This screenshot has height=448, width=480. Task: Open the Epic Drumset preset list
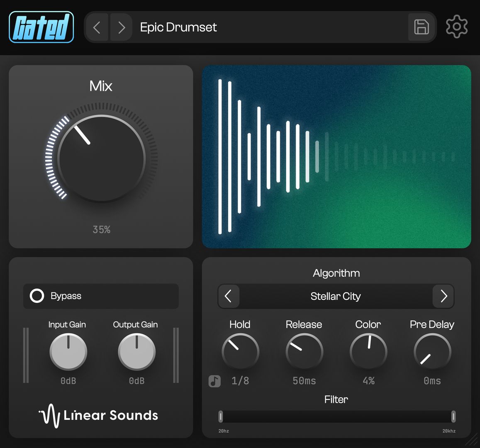pos(178,27)
